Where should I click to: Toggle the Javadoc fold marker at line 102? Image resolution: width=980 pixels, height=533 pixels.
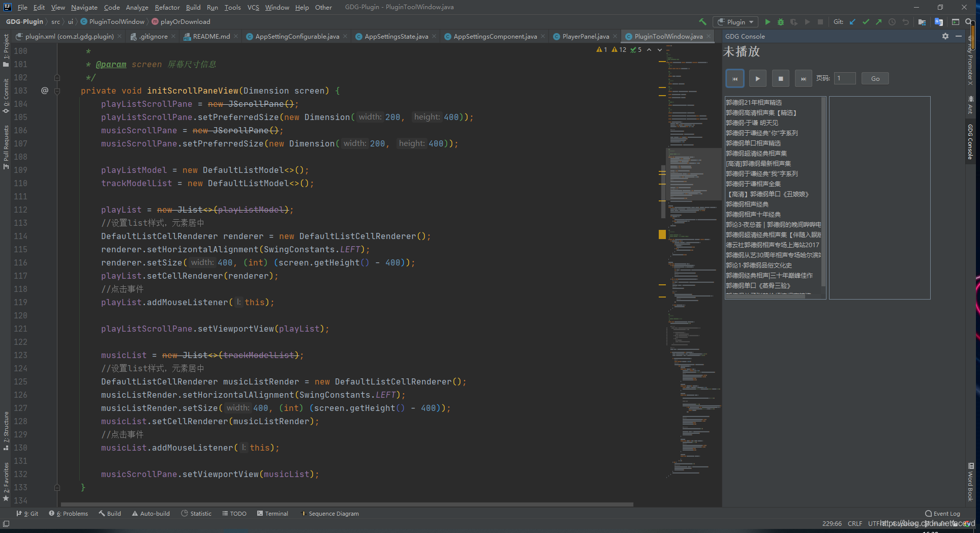[57, 78]
